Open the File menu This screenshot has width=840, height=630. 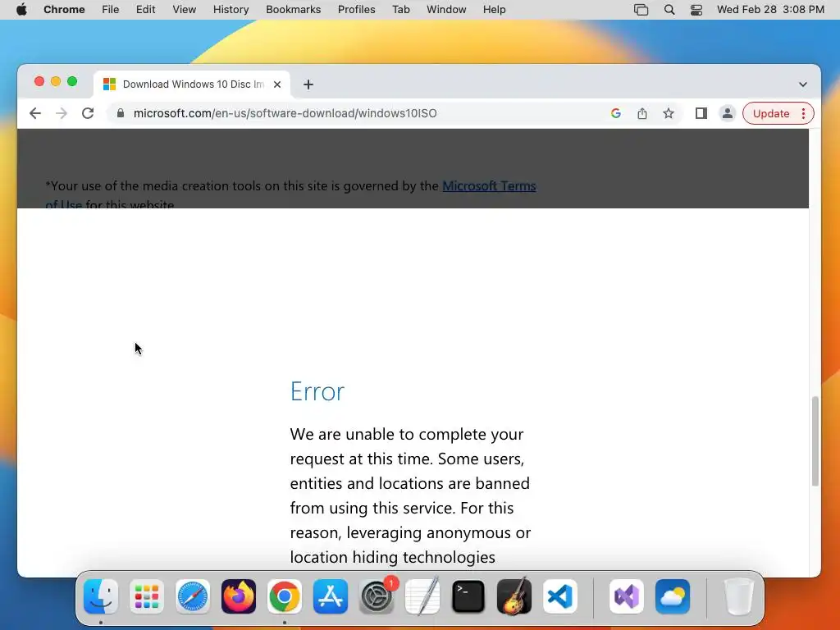pyautogui.click(x=111, y=9)
